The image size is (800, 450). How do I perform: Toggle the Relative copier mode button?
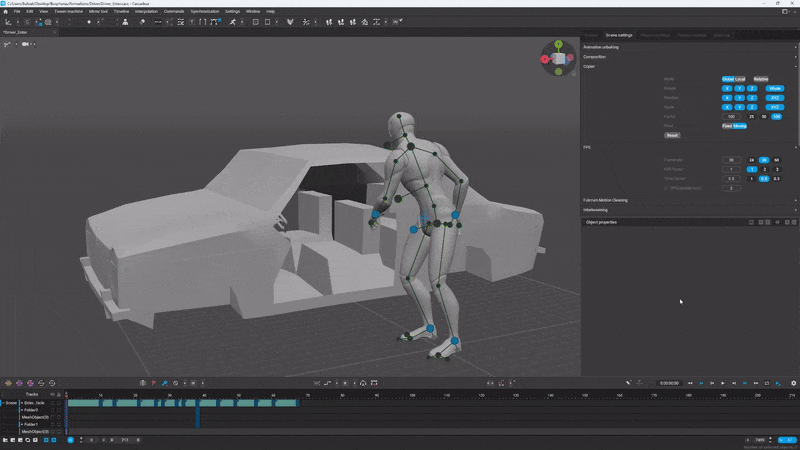coord(761,79)
